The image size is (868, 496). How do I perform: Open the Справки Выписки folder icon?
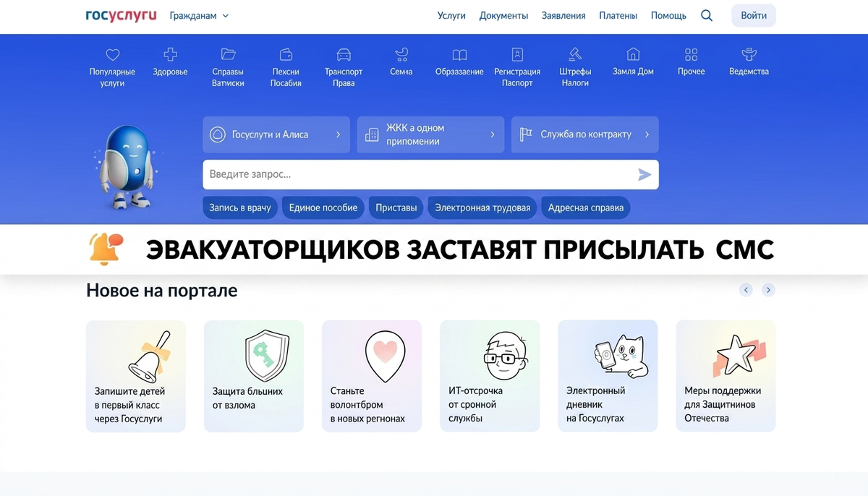coord(228,54)
